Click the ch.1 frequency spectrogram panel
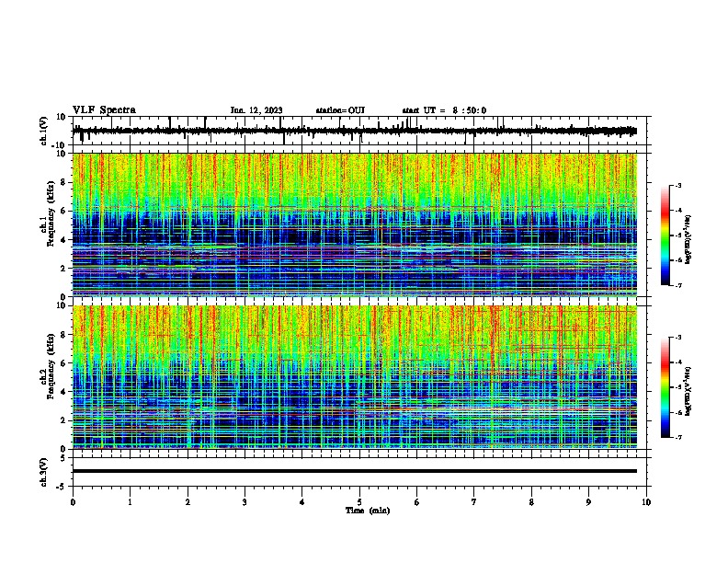The height and width of the screenshot is (563, 728). (355, 224)
